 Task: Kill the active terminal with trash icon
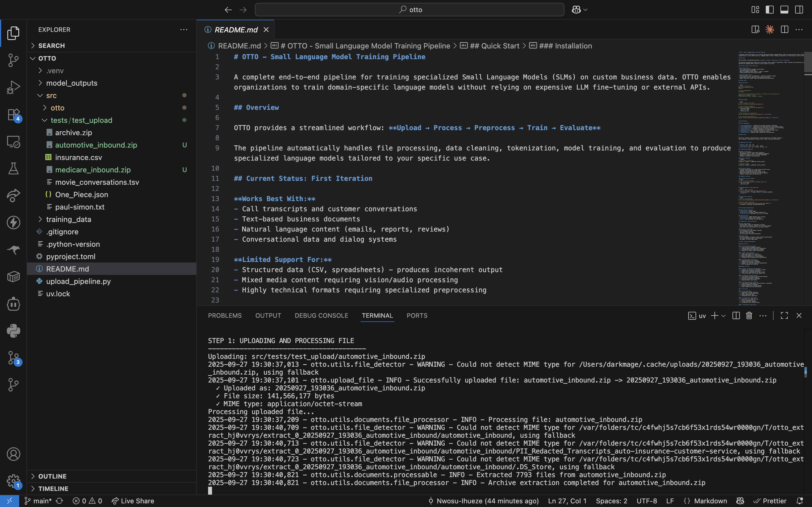click(749, 315)
